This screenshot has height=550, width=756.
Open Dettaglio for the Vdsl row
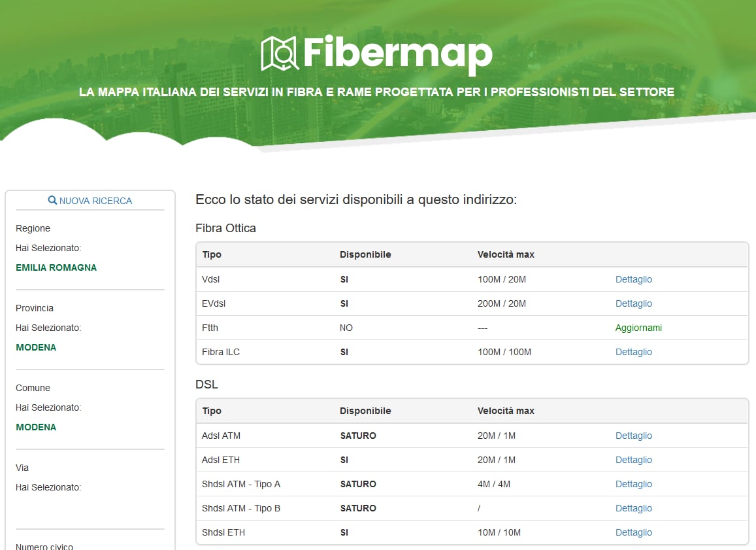[x=634, y=279]
